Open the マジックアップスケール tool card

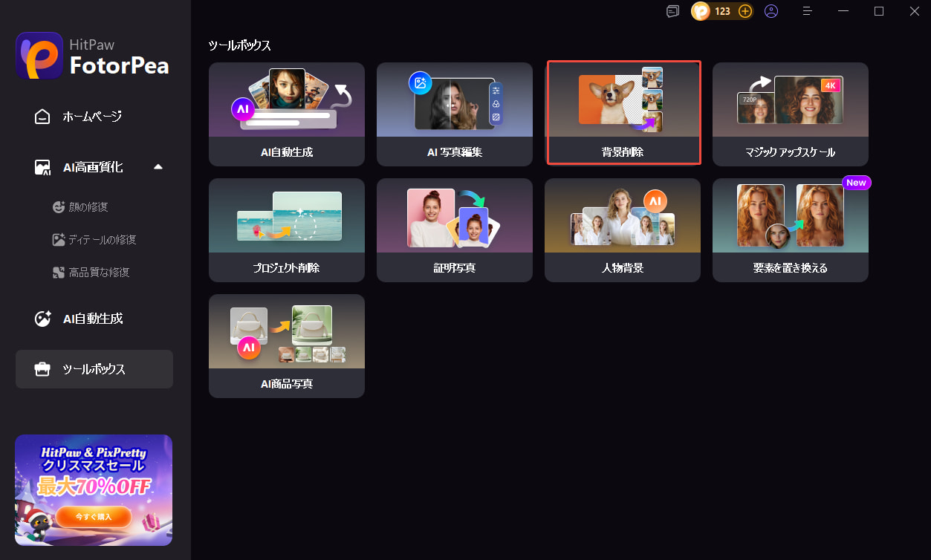[x=791, y=114]
